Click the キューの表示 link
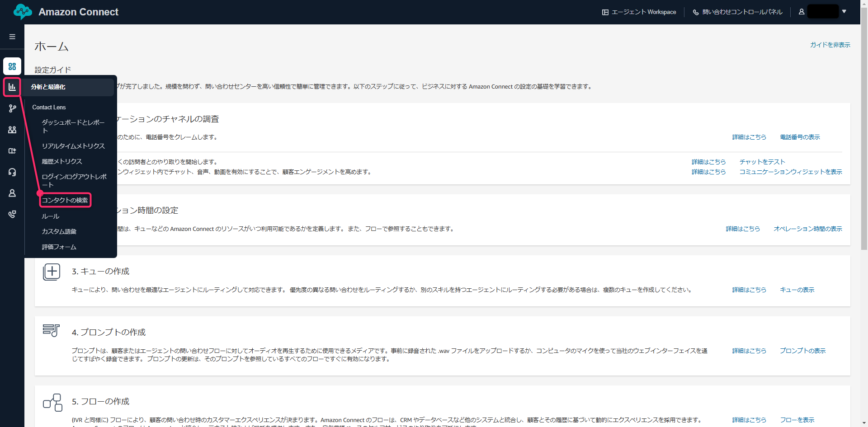Screen dimensions: 868x427 tap(797, 290)
